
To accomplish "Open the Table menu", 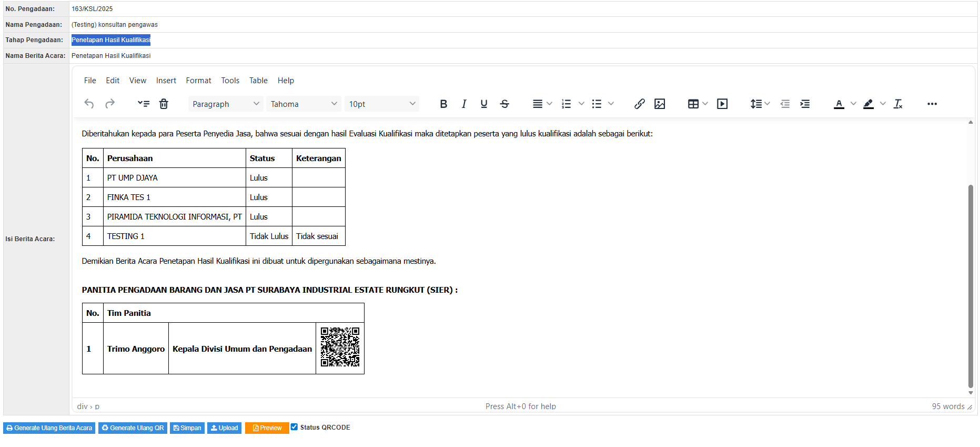I will [x=258, y=81].
